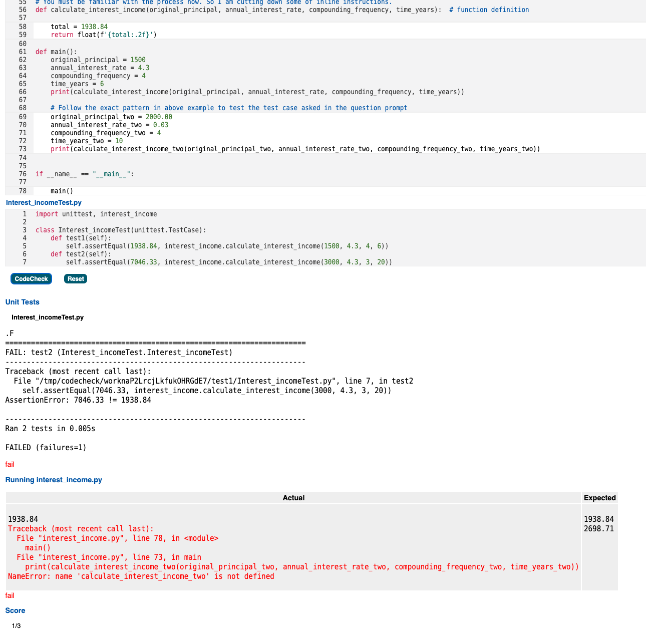Click the expected output value 2698.71
This screenshot has width=646, height=644.
(599, 528)
